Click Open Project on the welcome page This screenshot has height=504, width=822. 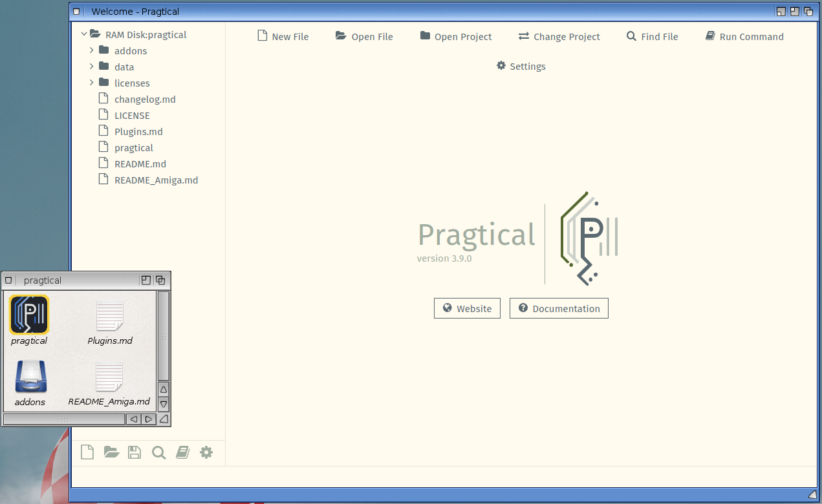pyautogui.click(x=456, y=36)
